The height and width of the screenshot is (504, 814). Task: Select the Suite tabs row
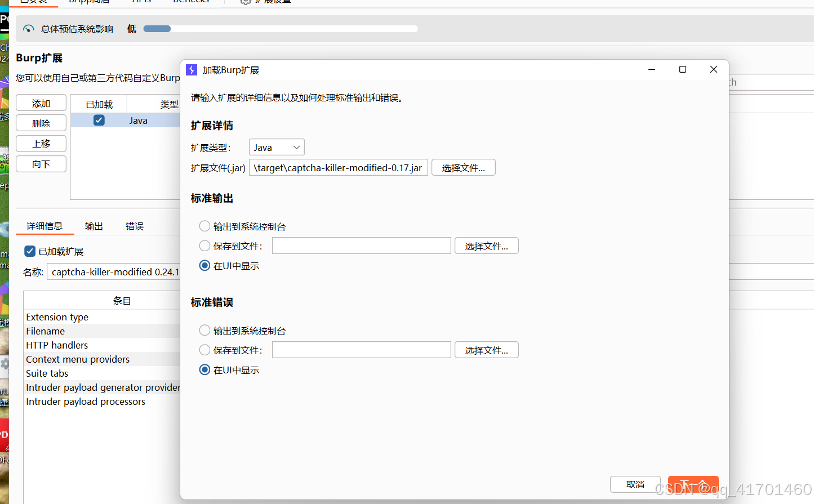102,373
